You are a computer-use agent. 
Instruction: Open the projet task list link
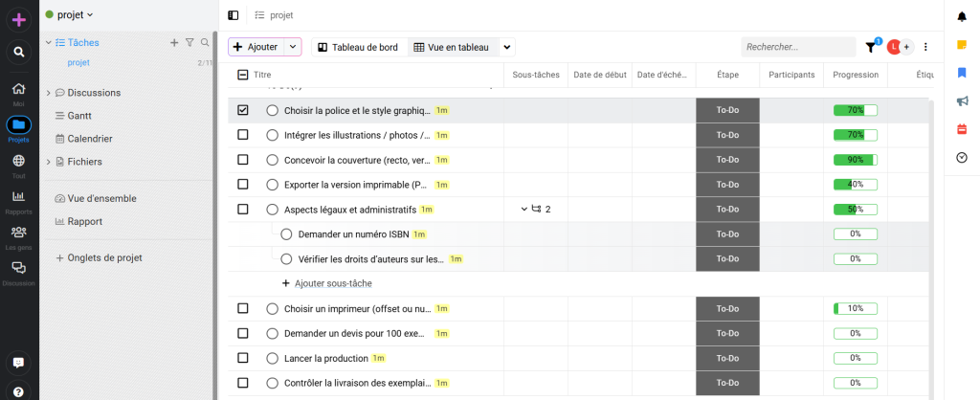click(78, 62)
